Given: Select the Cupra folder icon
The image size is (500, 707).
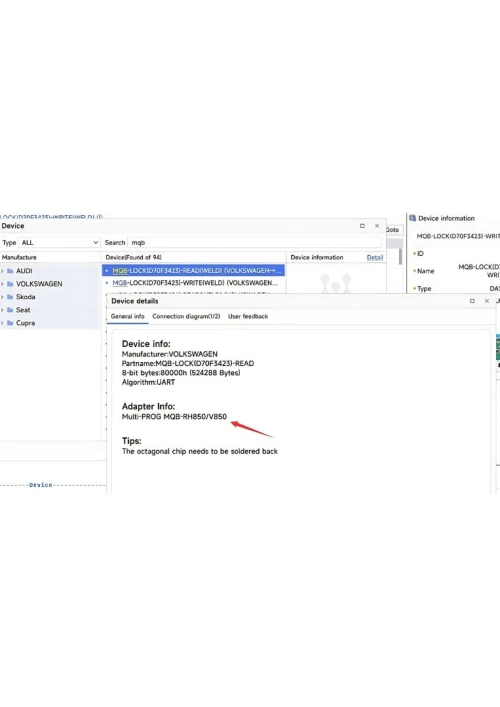Looking at the screenshot, I should (10, 323).
